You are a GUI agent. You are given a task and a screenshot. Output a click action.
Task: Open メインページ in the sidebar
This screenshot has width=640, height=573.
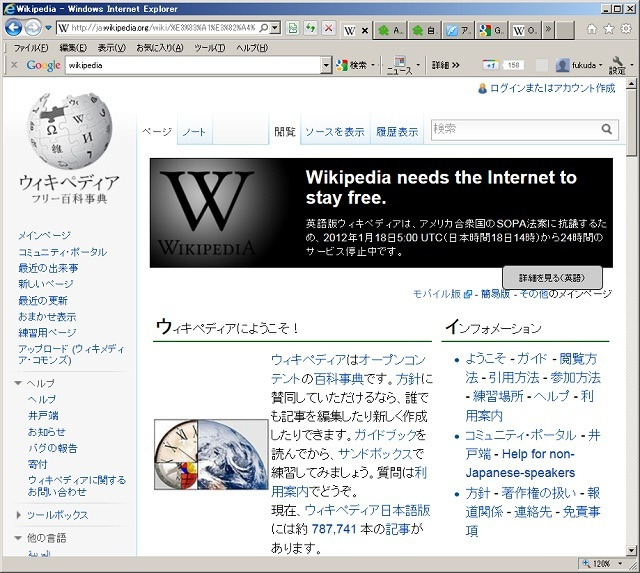tap(44, 235)
